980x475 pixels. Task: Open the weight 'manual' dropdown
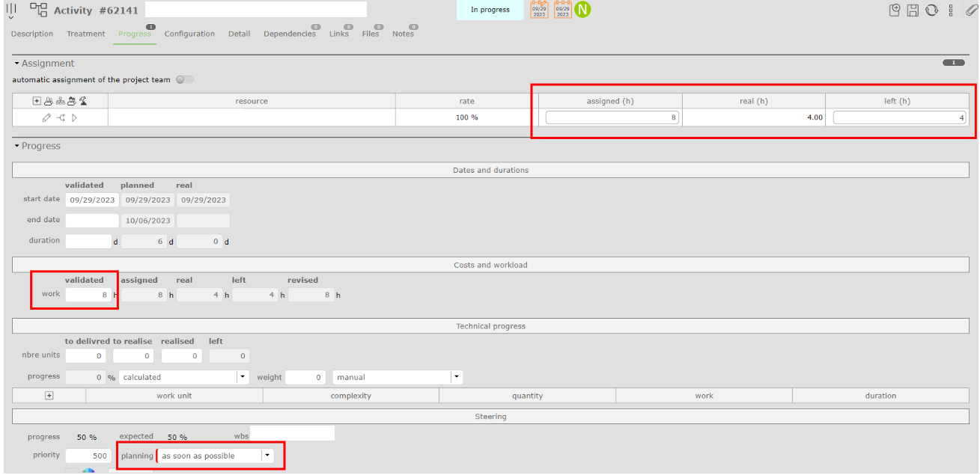click(x=457, y=377)
